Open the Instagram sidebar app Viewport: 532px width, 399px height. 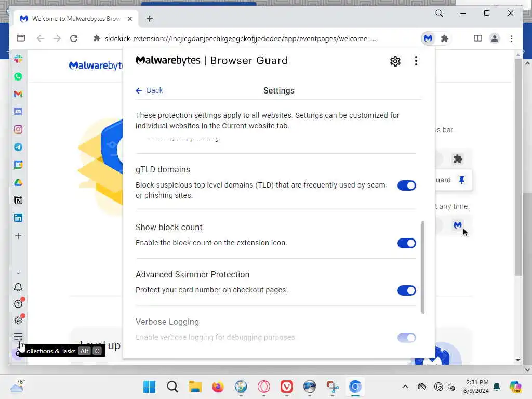pyautogui.click(x=18, y=129)
